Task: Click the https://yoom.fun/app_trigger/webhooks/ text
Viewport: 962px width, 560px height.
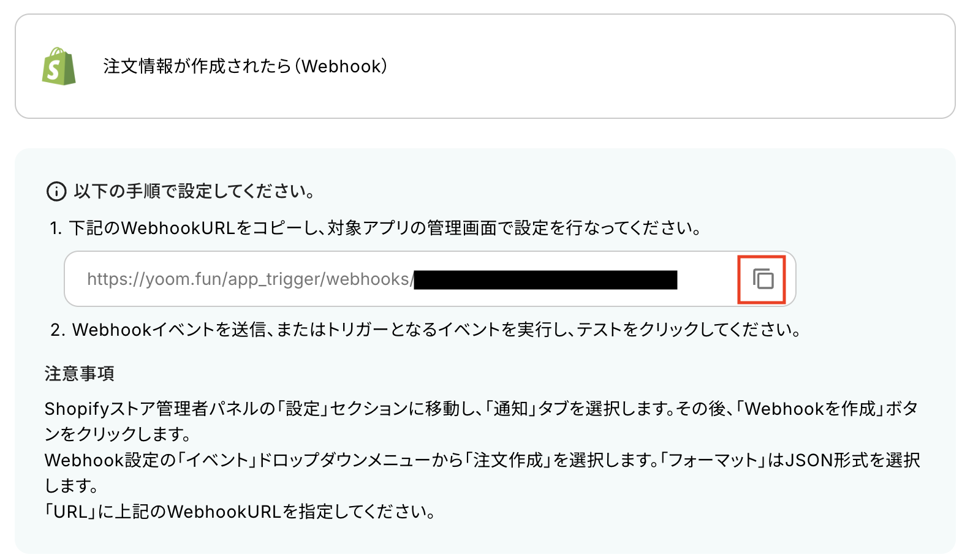Action: click(250, 279)
